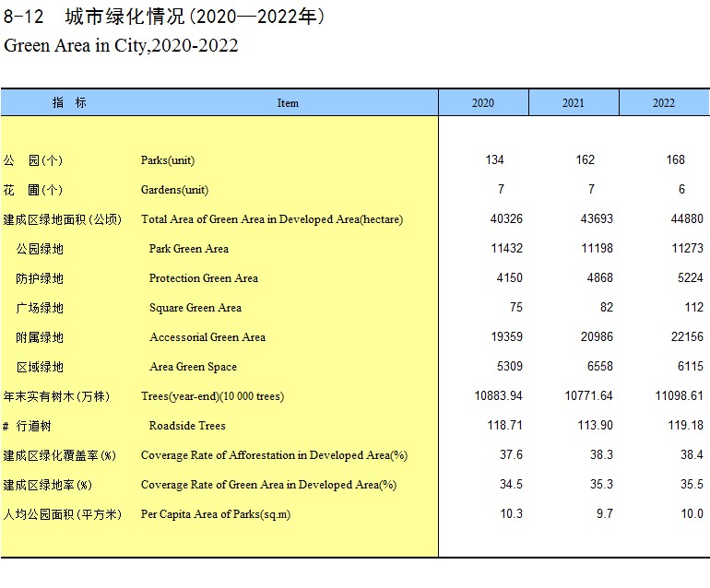The width and height of the screenshot is (710, 588).
Task: Click the title '城市绿化情况(2020—2022年)'
Action: coord(195,17)
